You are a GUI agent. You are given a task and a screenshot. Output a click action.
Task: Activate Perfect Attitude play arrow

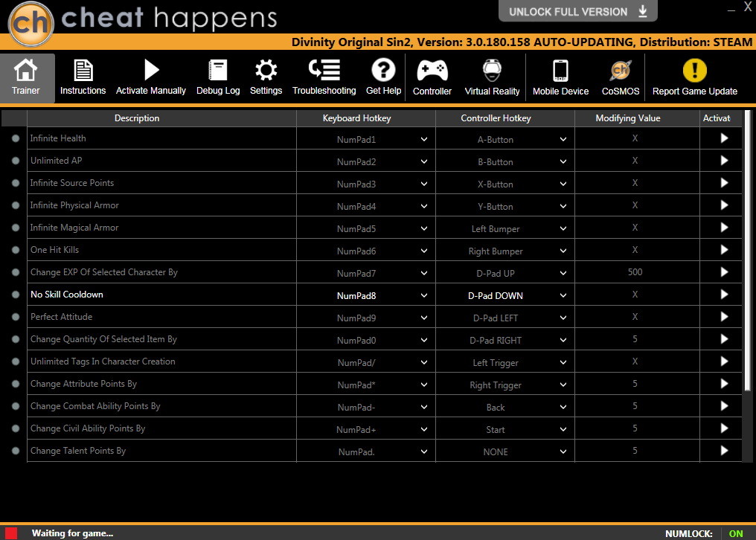(x=724, y=317)
